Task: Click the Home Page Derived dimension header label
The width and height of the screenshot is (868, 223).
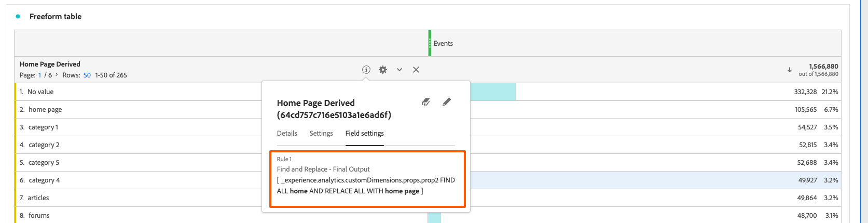Action: [x=50, y=64]
